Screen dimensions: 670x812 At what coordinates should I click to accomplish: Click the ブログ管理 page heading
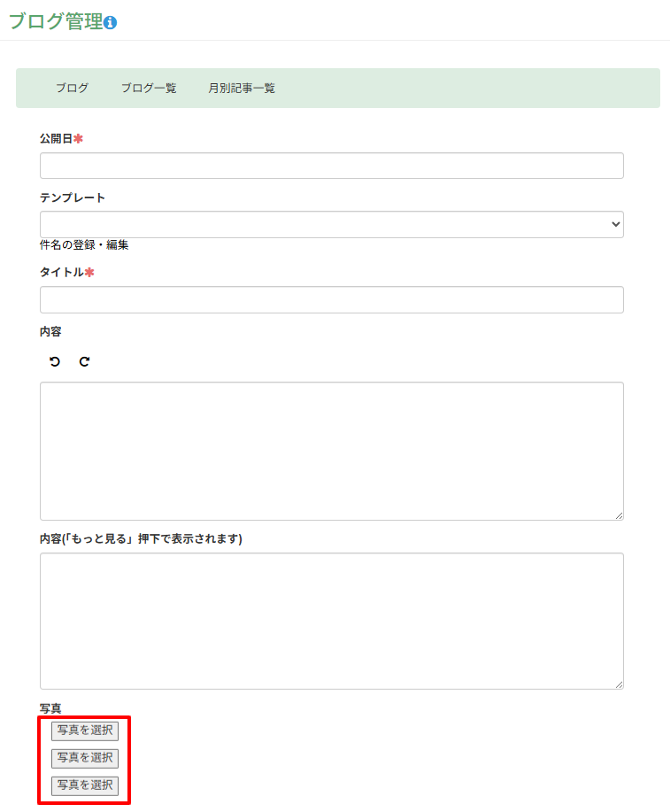coord(56,22)
